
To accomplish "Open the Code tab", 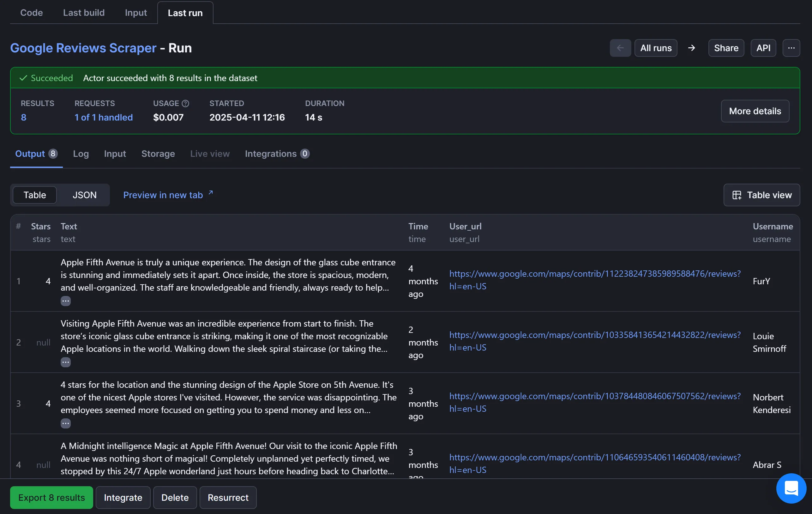I will pyautogui.click(x=31, y=12).
